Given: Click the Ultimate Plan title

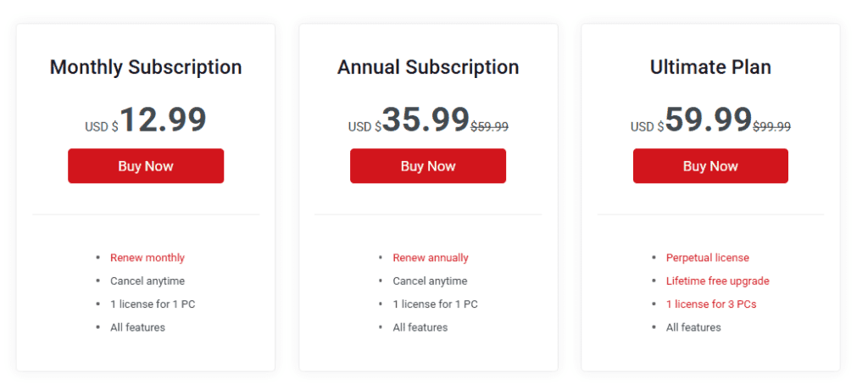Looking at the screenshot, I should point(710,68).
